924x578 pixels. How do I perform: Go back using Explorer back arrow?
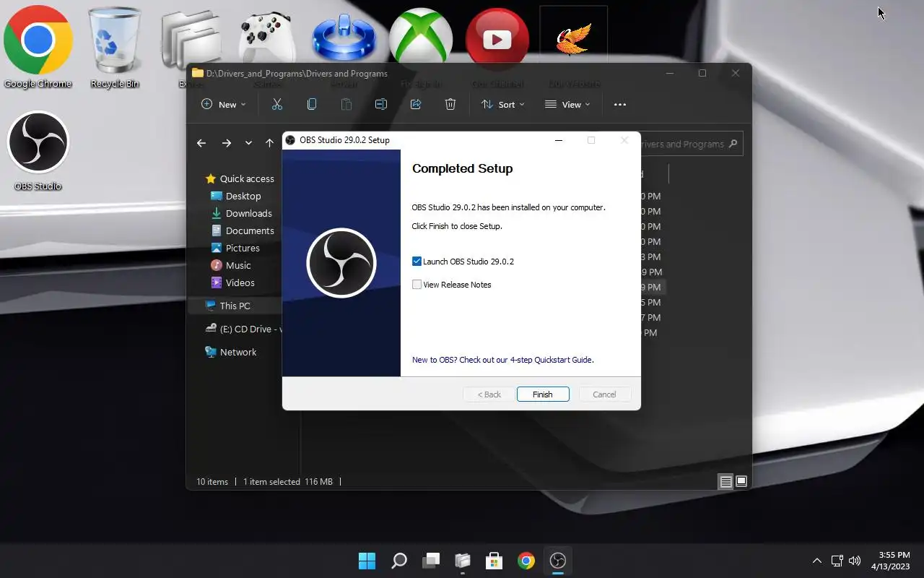click(201, 143)
